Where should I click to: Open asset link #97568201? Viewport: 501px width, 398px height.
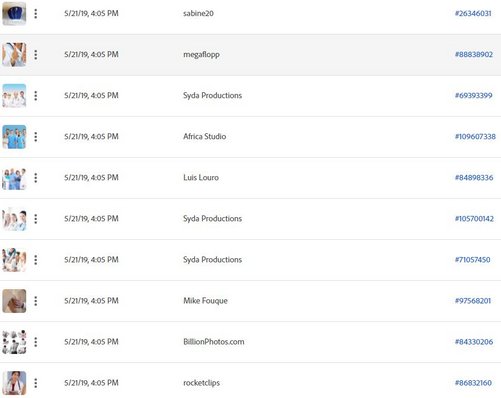[473, 301]
